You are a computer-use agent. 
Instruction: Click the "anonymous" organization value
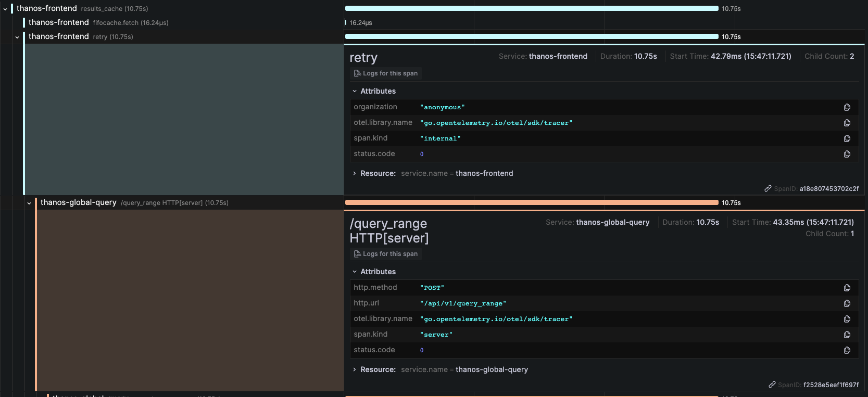pos(443,107)
